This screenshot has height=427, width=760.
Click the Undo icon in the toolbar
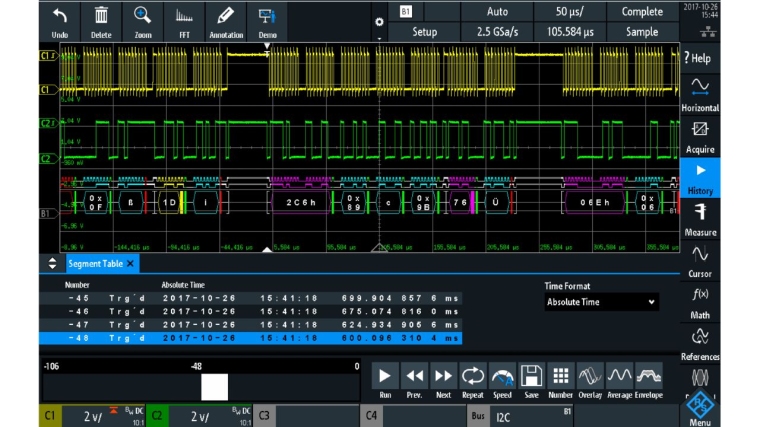click(60, 20)
